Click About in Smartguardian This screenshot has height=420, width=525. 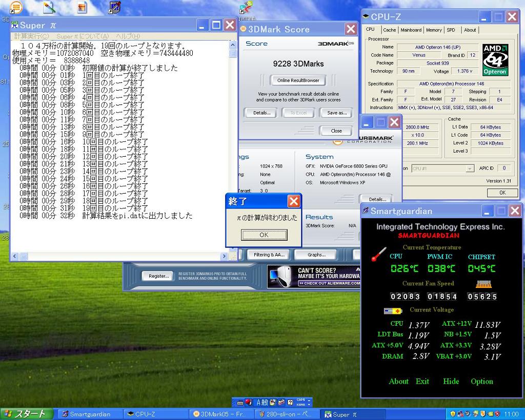tap(398, 381)
